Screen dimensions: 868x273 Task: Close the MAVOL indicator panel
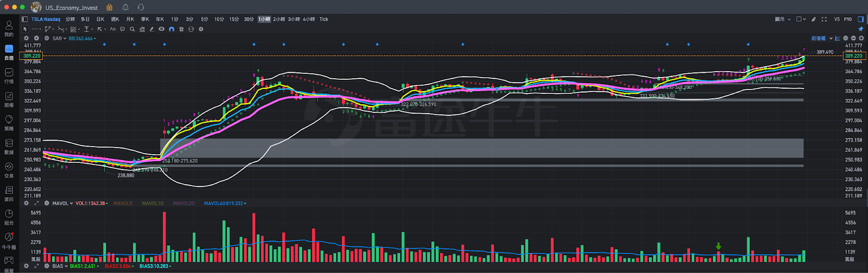[47, 203]
